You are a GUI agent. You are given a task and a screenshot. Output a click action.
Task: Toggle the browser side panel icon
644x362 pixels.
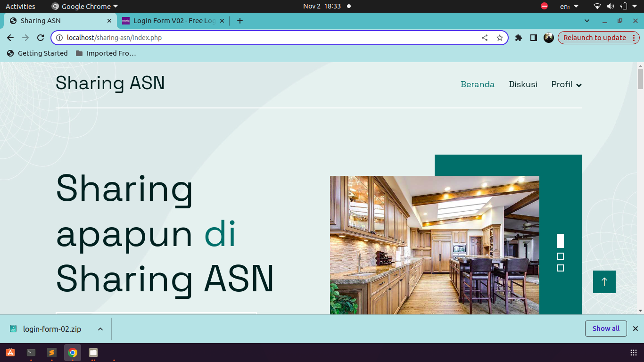click(x=534, y=38)
